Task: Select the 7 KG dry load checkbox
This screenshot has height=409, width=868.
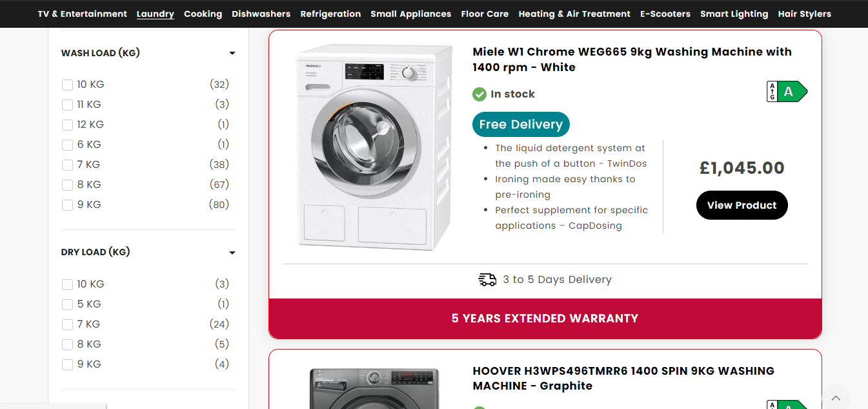Action: click(67, 324)
